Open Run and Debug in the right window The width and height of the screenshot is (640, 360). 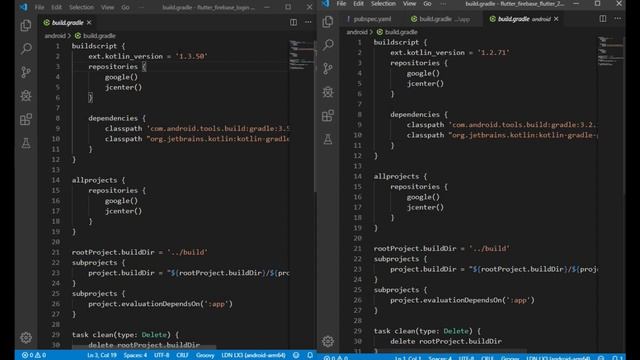[x=328, y=92]
